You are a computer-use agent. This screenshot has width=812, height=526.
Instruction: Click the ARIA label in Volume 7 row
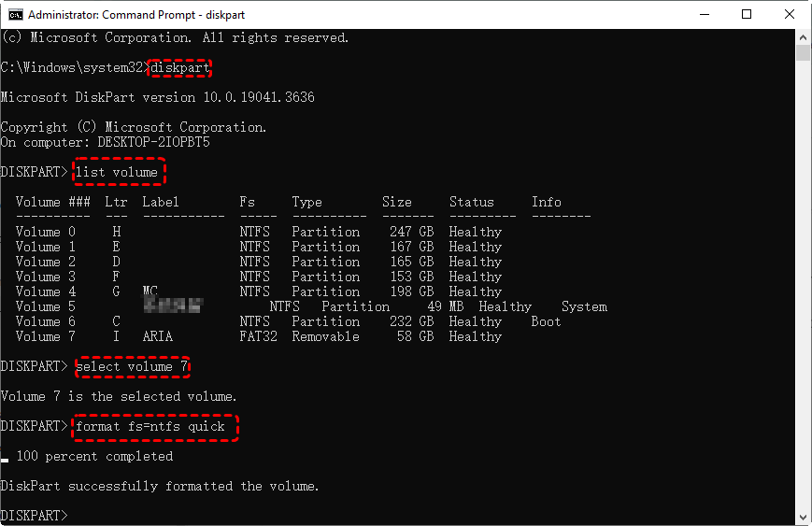coord(158,336)
